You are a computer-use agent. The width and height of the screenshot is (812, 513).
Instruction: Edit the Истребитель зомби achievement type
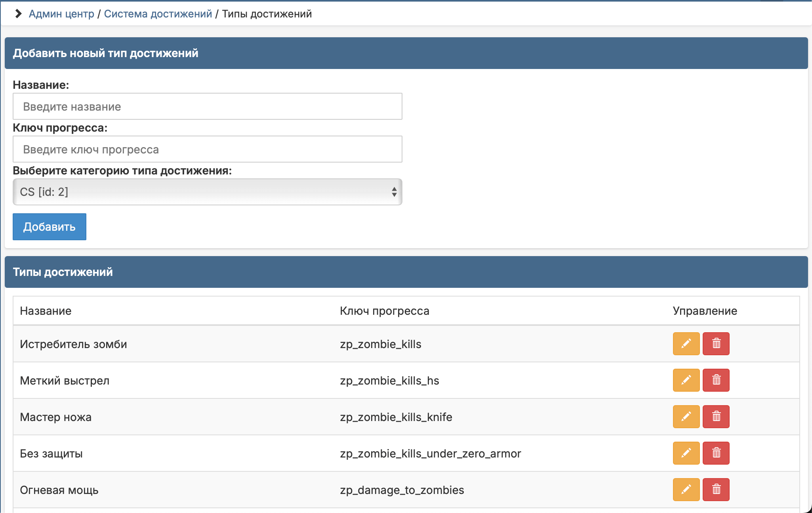[x=686, y=343]
